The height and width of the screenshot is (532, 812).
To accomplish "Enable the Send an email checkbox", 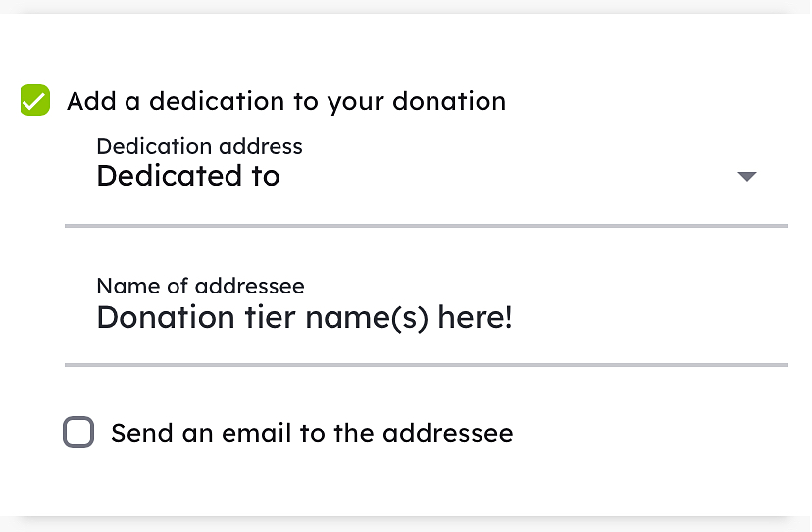I will 78,432.
